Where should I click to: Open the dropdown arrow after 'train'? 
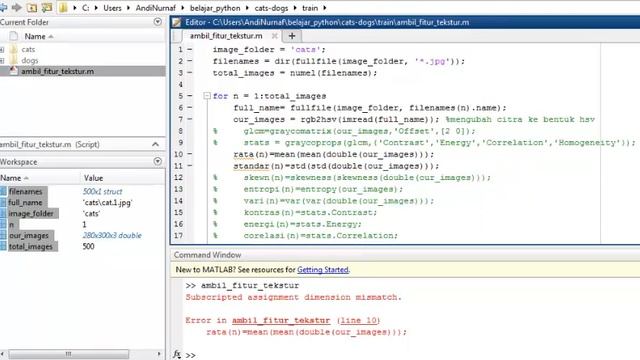[325, 8]
